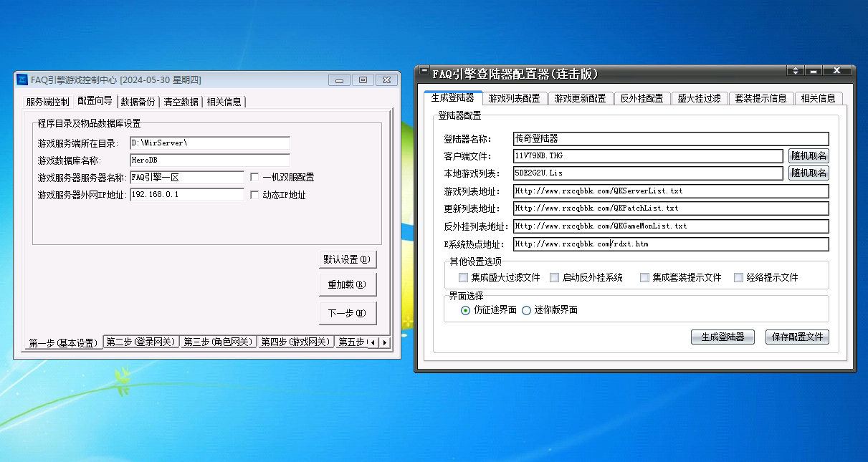Go to the 反外挂配置 tab
The width and height of the screenshot is (868, 462).
[642, 99]
